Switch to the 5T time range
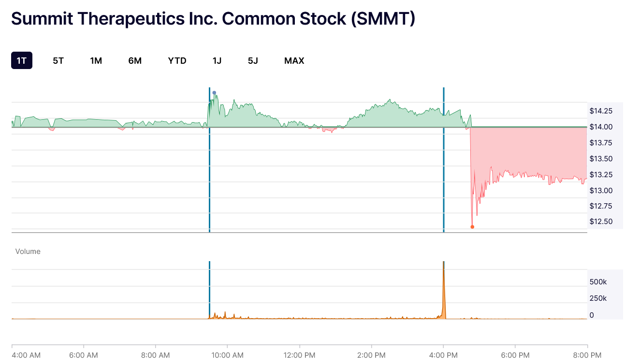Screen dimensions: 625x364 (x=58, y=60)
